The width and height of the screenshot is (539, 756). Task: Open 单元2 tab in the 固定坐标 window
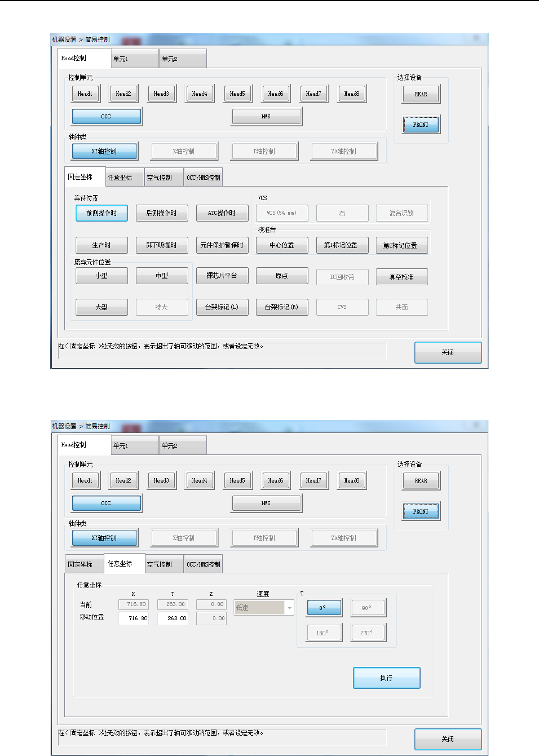pos(183,59)
